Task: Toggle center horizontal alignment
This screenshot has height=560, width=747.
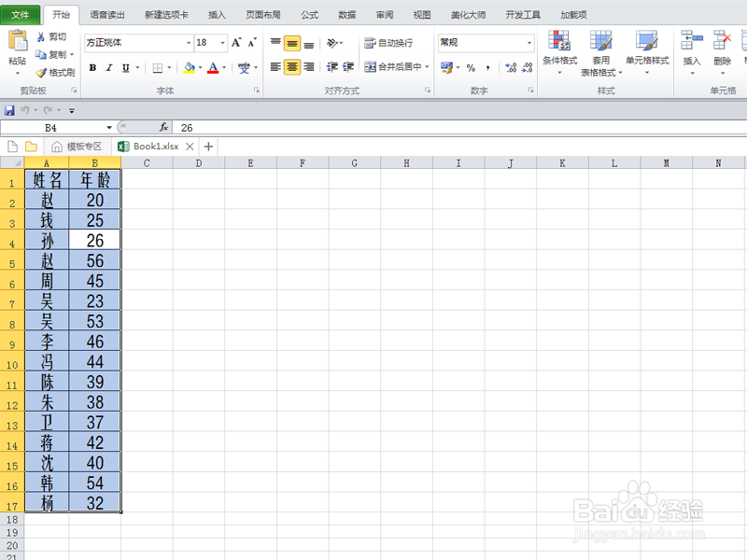Action: pos(292,66)
